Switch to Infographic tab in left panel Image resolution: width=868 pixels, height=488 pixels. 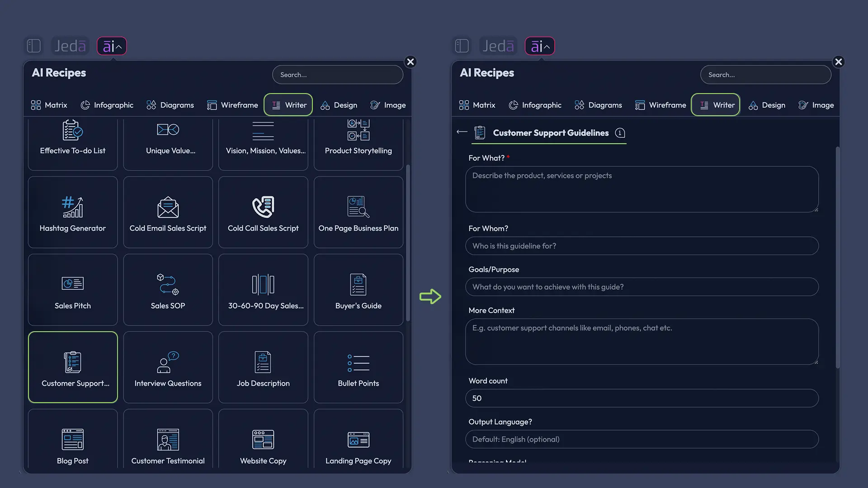[107, 105]
